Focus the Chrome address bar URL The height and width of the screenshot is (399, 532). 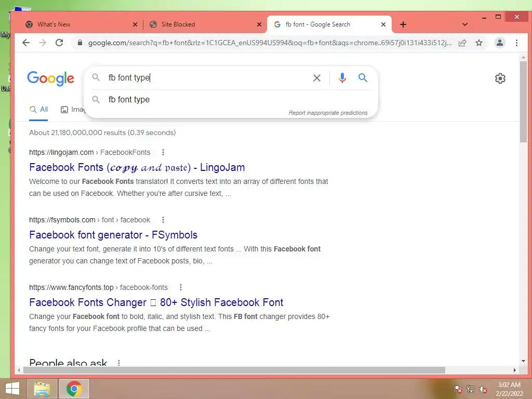(x=270, y=43)
